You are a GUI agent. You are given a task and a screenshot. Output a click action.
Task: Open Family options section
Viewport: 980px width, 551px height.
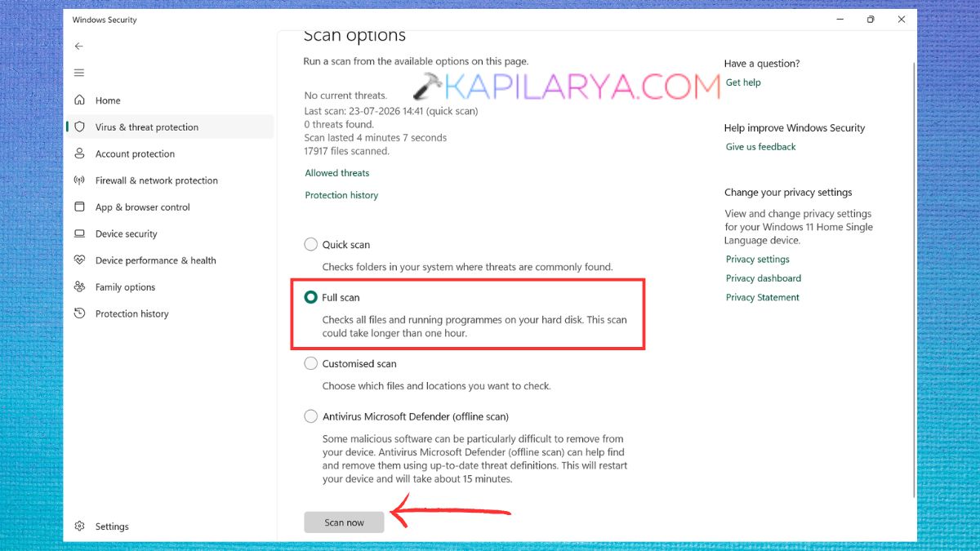(x=125, y=287)
